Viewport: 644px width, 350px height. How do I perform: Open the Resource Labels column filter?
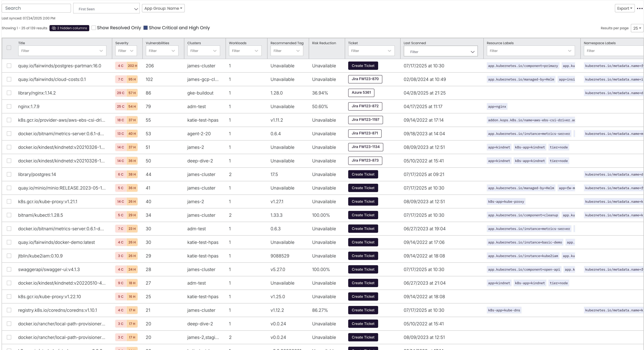[x=531, y=51]
